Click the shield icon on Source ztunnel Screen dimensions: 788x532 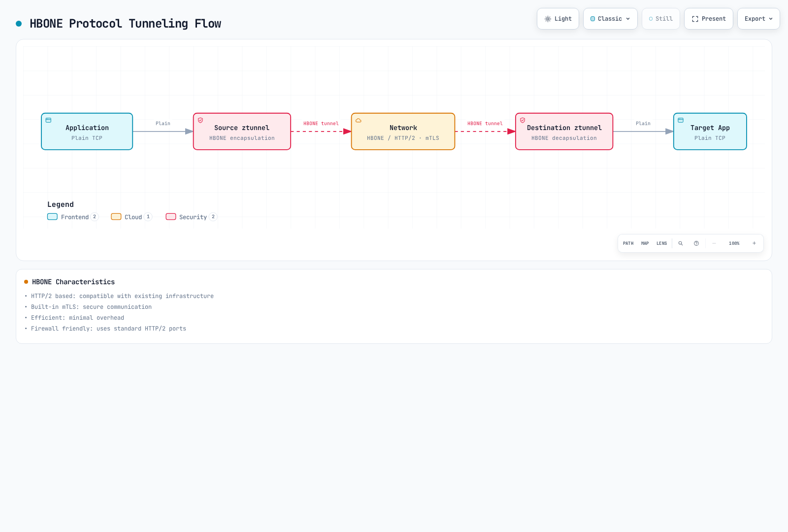pos(200,120)
